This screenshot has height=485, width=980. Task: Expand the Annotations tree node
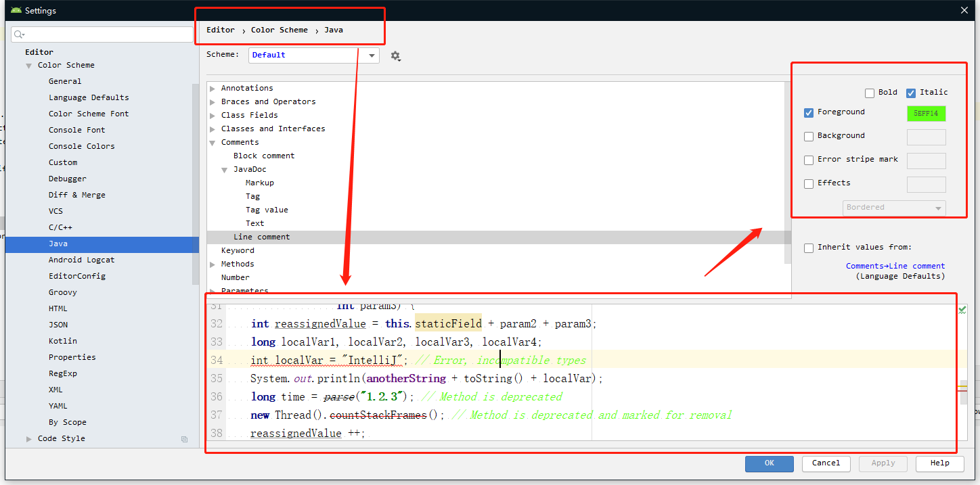pyautogui.click(x=213, y=89)
